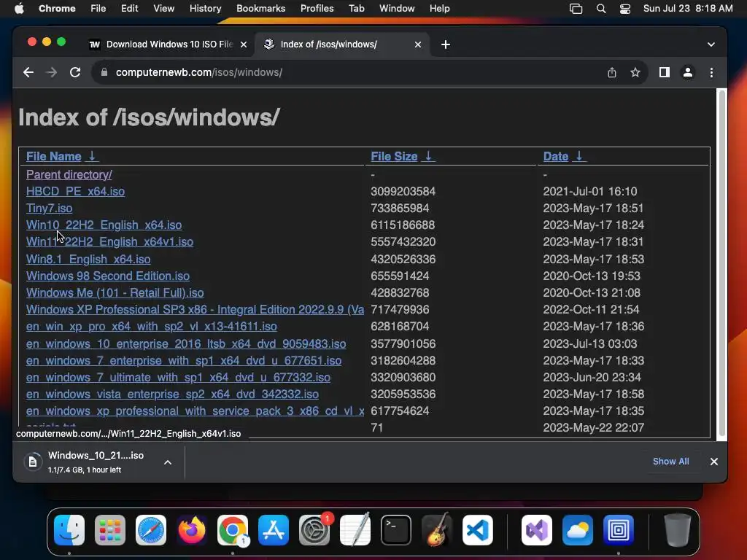This screenshot has height=560, width=747.
Task: Open Spotlight search in menu bar
Action: tap(601, 9)
